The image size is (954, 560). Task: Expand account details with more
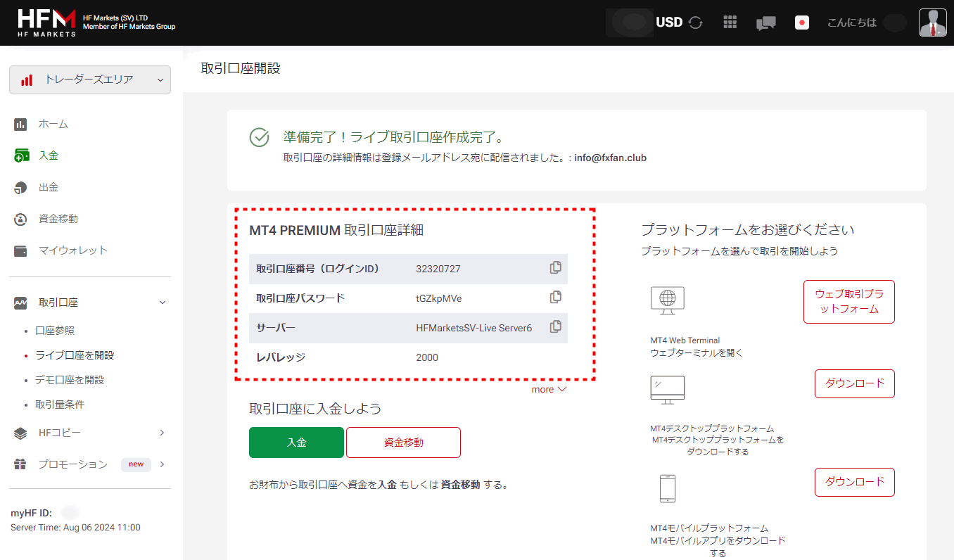[549, 389]
